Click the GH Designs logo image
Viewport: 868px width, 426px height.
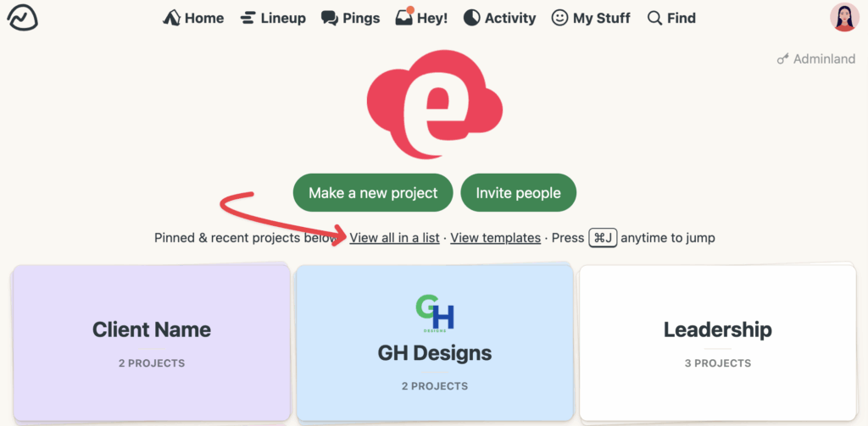435,315
